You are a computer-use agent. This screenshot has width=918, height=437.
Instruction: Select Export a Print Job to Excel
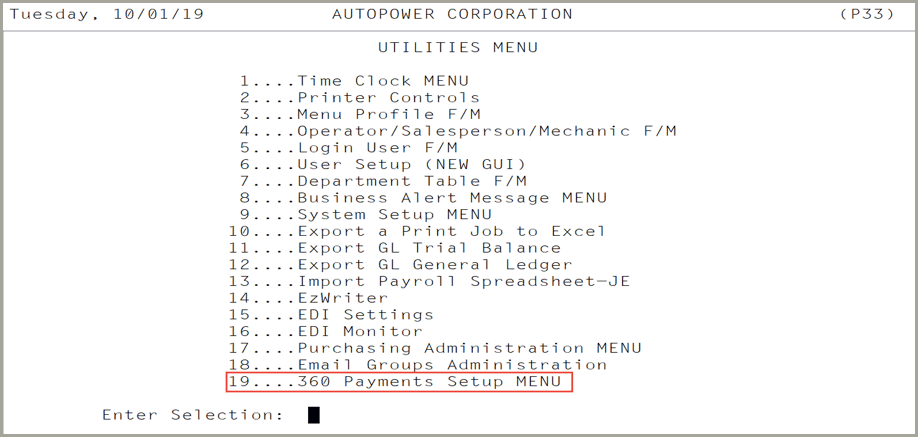pyautogui.click(x=417, y=231)
